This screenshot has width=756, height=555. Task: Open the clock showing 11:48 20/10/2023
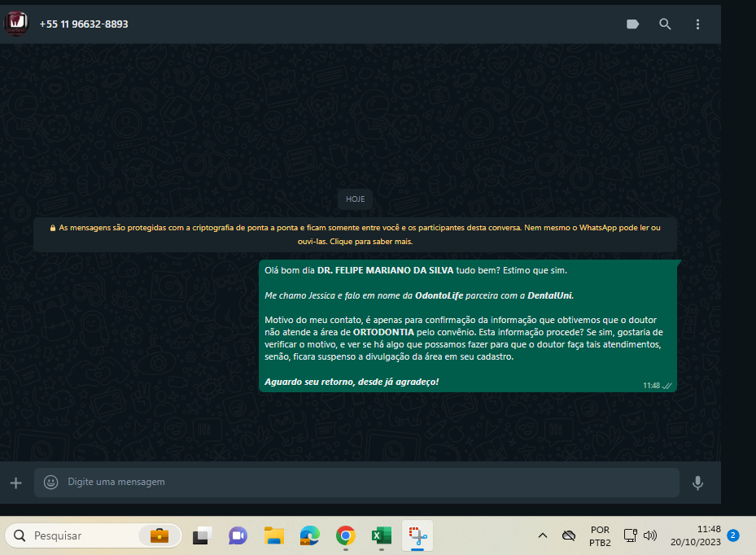[695, 535]
